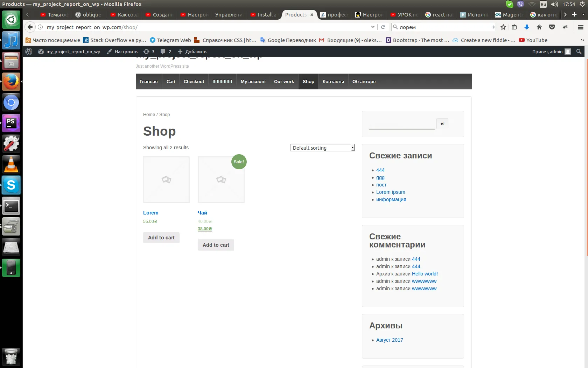Viewport: 588px width, 368px height.
Task: Open the Viber tray indicator
Action: pyautogui.click(x=520, y=4)
